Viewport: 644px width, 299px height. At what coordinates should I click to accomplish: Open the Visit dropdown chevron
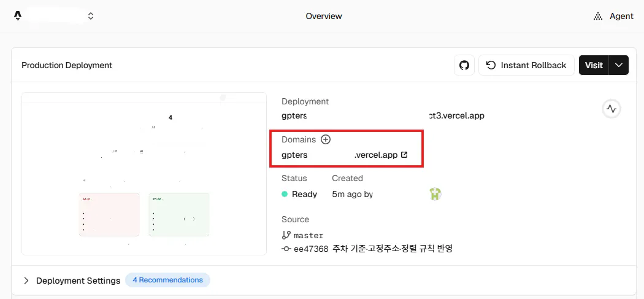(619, 65)
